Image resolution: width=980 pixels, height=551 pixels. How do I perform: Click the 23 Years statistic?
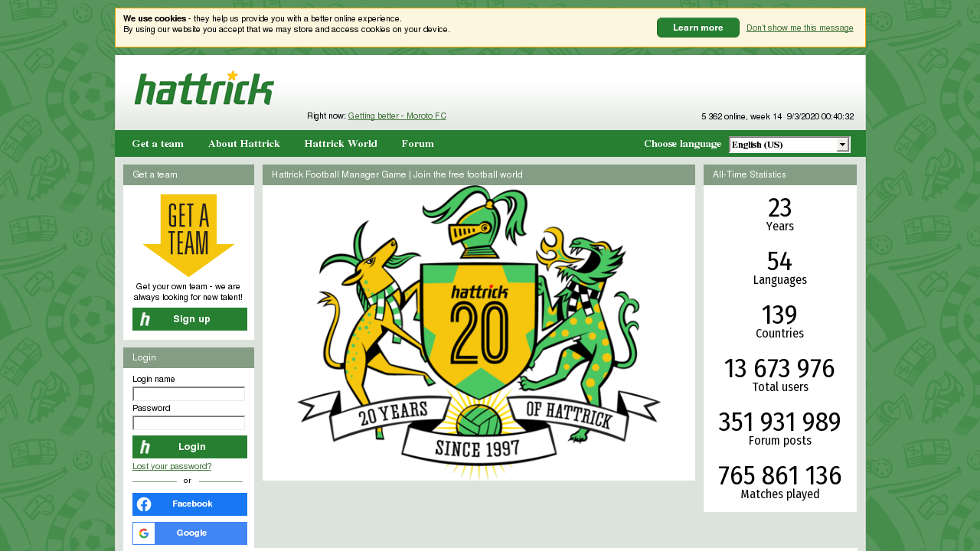[x=779, y=214]
